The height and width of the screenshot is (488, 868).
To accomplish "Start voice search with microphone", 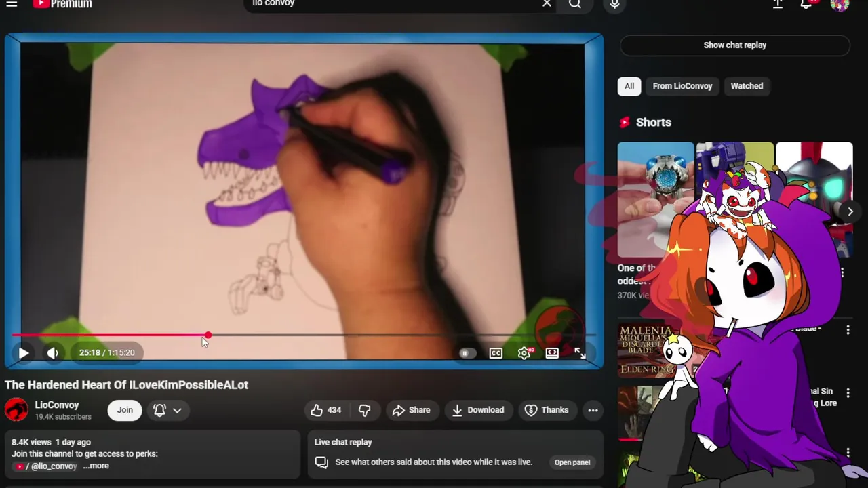I will coord(614,4).
